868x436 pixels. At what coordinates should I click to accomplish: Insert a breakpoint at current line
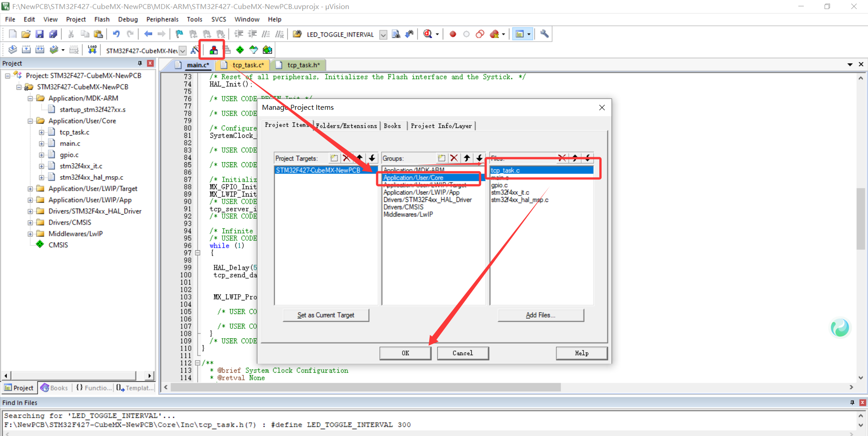452,34
